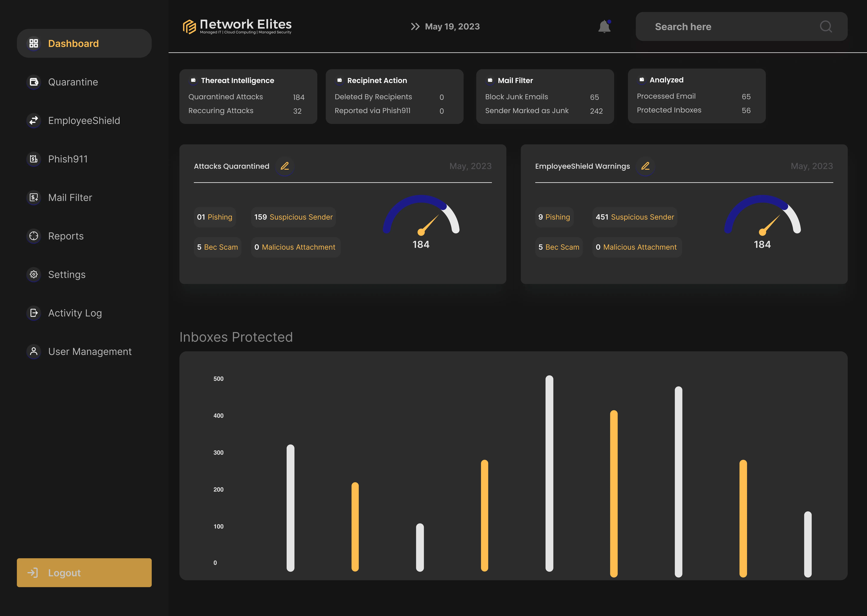Click the 159 Suspicious Sender chip
This screenshot has height=616, width=867.
point(293,217)
